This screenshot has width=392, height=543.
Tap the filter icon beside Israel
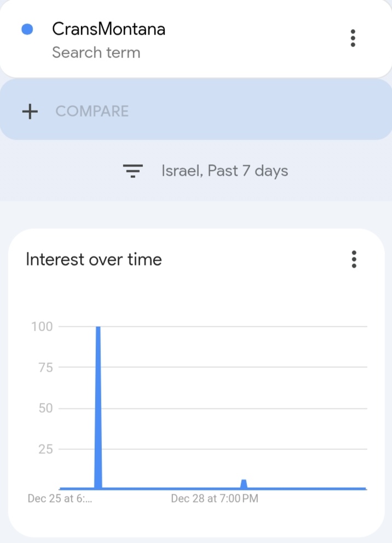click(132, 171)
